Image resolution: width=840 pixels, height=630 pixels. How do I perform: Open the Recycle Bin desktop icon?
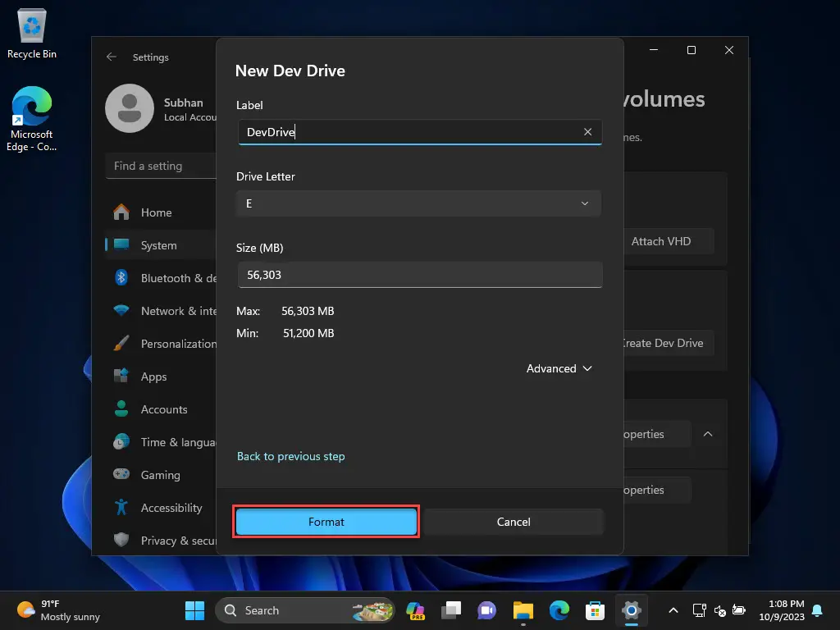coord(32,34)
